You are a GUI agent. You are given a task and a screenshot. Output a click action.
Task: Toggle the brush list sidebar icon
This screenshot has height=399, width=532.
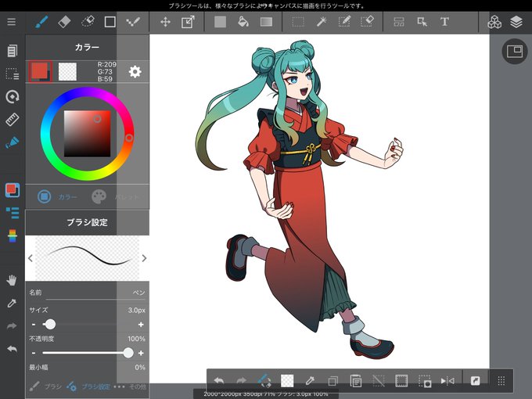(13, 213)
